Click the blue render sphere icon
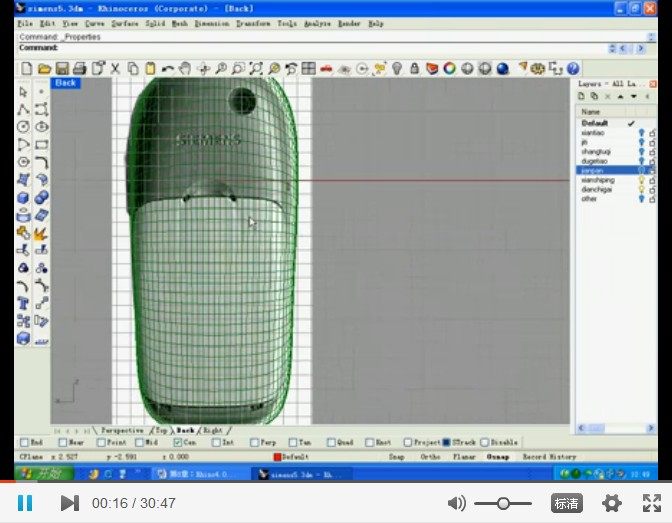Viewport: 672px width, 523px height. click(x=502, y=69)
